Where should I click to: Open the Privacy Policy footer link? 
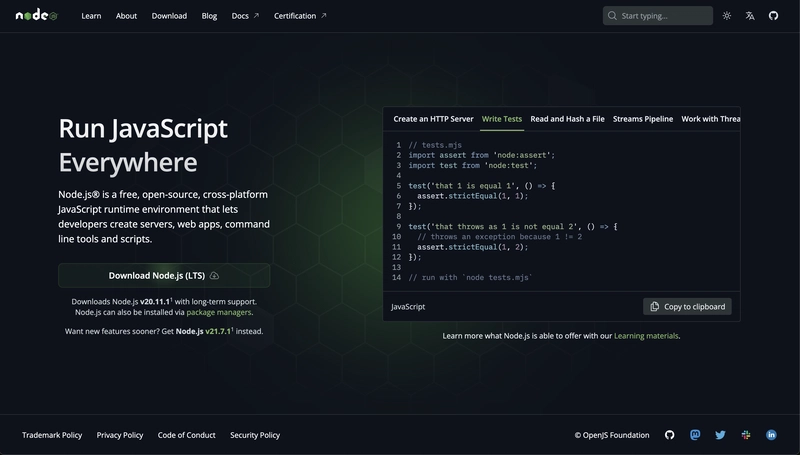(120, 435)
